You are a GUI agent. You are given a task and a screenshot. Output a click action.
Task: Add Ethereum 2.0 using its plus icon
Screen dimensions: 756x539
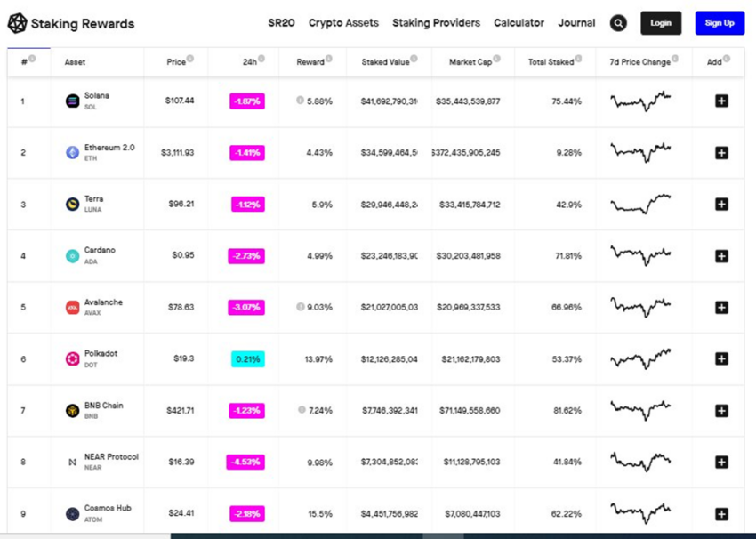pos(721,153)
